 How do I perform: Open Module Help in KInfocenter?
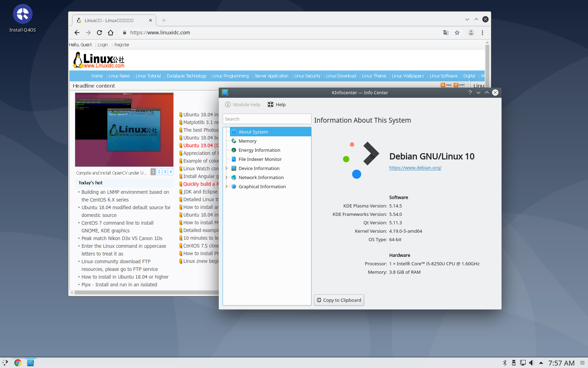click(x=243, y=104)
